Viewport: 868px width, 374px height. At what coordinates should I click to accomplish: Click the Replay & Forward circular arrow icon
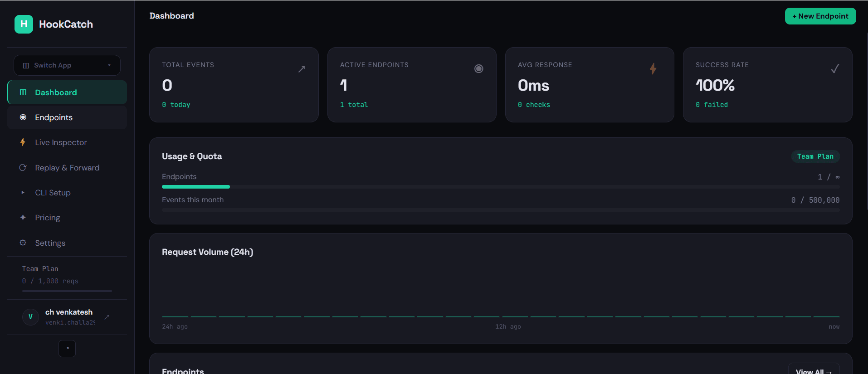(23, 167)
